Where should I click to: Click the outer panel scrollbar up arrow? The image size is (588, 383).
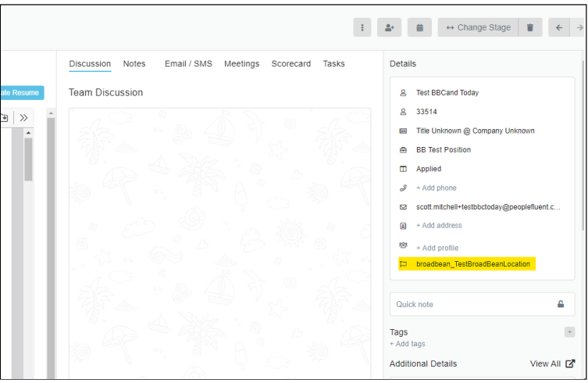51,113
